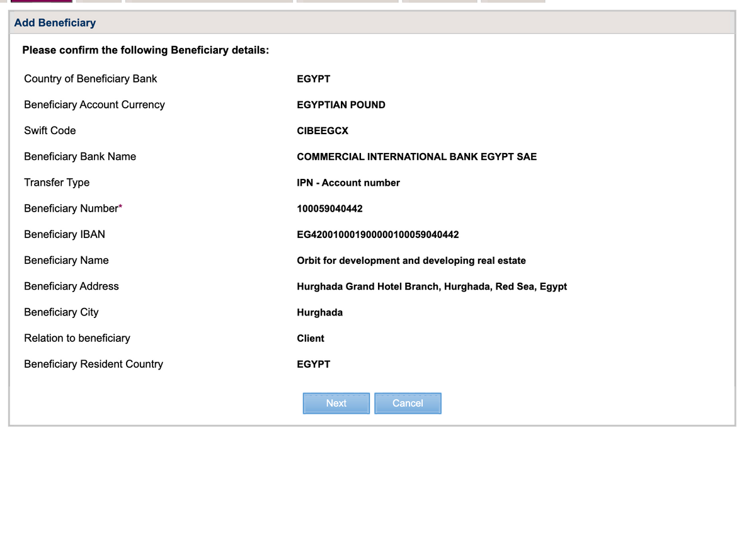Cancel adding the beneficiary
The image size is (756, 551).
coord(408,403)
